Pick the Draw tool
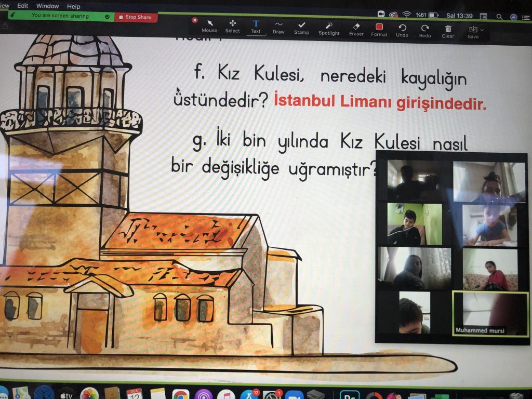Viewport: 532px width, 399px height. point(278,27)
